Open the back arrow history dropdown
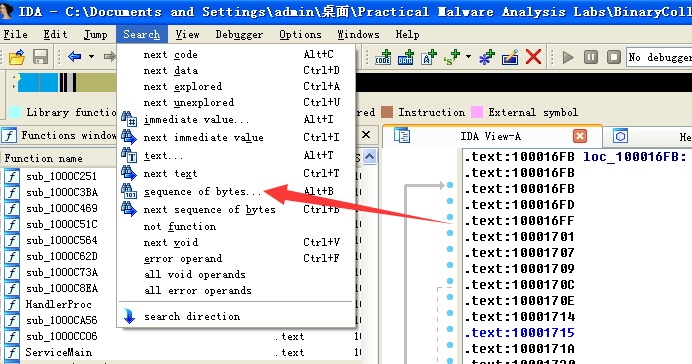Image resolution: width=692 pixels, height=364 pixels. point(91,56)
